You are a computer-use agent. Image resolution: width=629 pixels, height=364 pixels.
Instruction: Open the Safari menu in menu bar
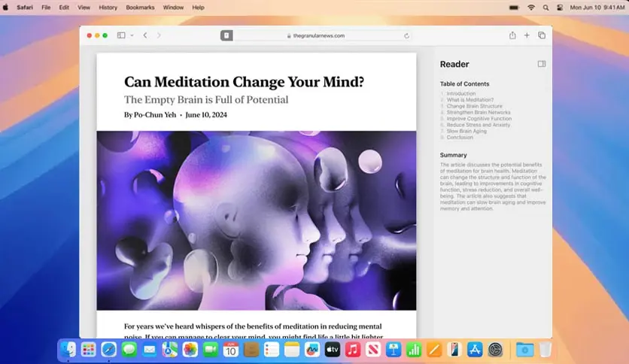(x=25, y=8)
